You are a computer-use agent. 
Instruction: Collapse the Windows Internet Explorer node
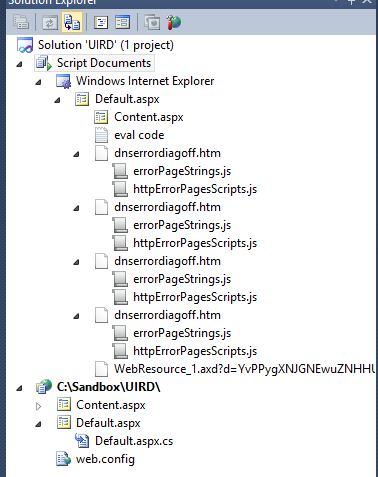tap(39, 82)
